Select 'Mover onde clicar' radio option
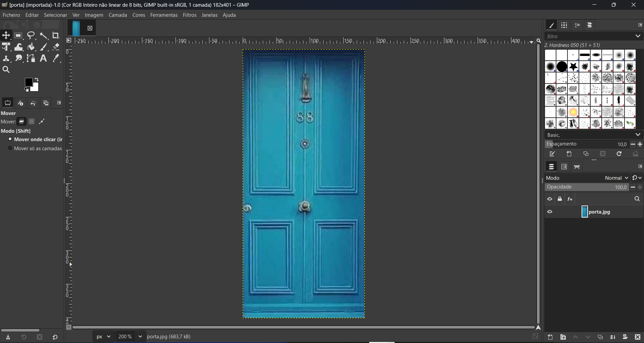 [10, 139]
